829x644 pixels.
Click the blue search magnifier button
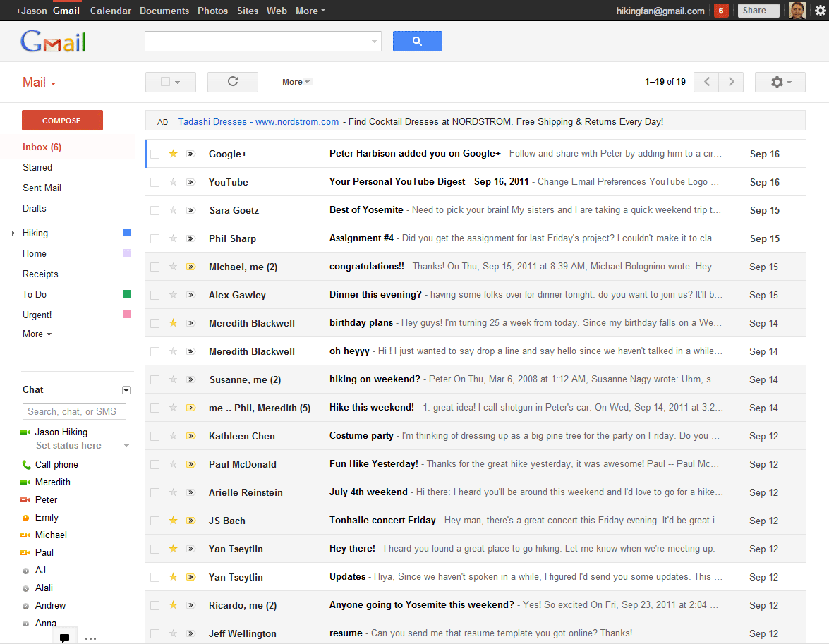tap(417, 42)
